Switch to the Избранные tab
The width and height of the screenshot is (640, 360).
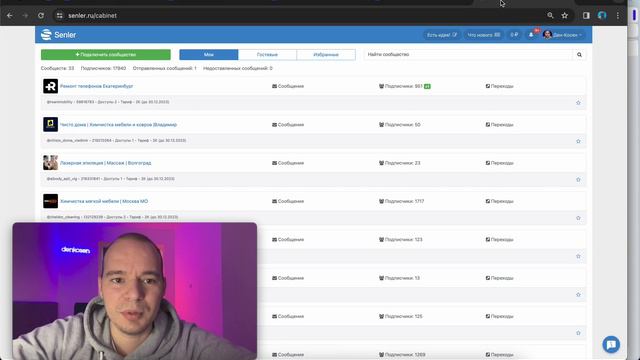click(x=326, y=54)
